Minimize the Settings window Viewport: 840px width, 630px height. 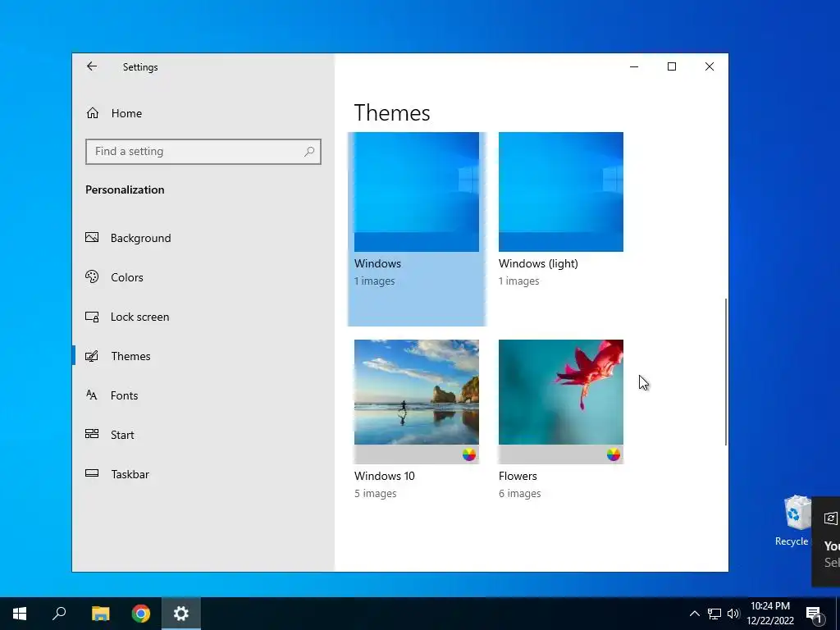634,66
